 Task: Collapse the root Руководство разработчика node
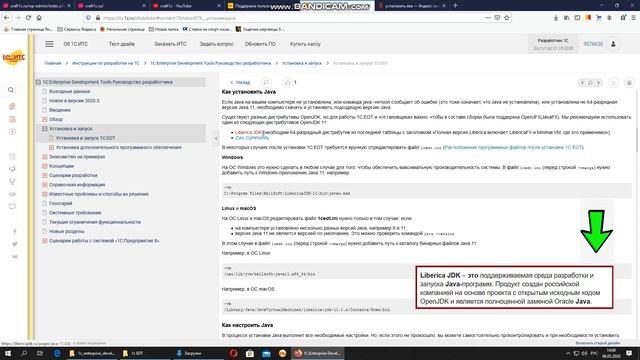point(38,82)
